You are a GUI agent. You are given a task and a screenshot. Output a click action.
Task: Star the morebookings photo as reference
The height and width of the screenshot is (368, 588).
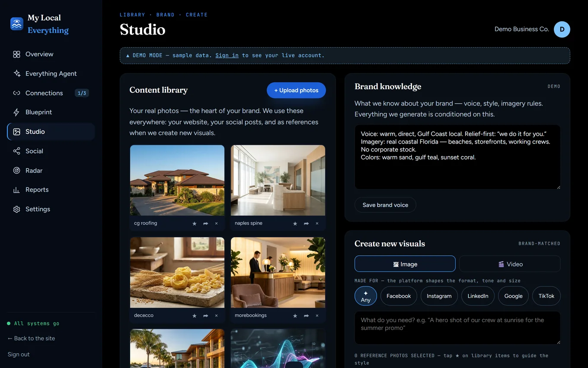pyautogui.click(x=295, y=316)
